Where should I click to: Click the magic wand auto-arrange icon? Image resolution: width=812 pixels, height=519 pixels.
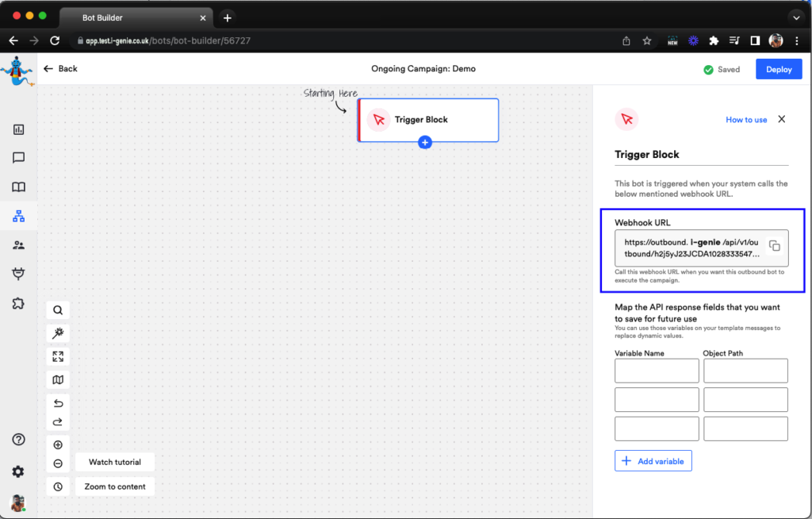coord(58,333)
